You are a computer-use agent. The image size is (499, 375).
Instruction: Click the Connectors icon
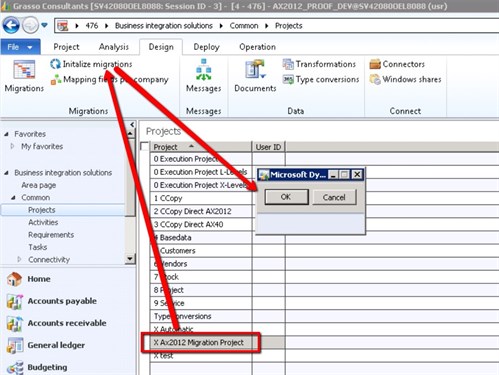(x=375, y=64)
